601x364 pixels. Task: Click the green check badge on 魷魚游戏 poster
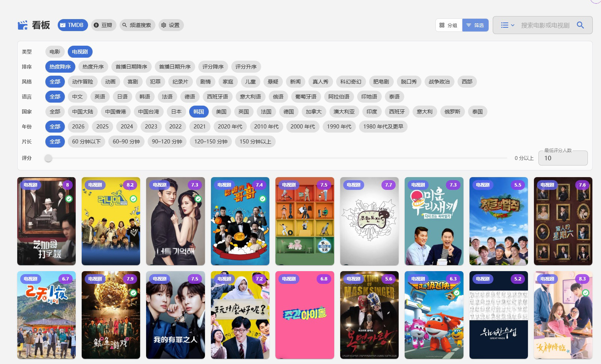point(133,292)
